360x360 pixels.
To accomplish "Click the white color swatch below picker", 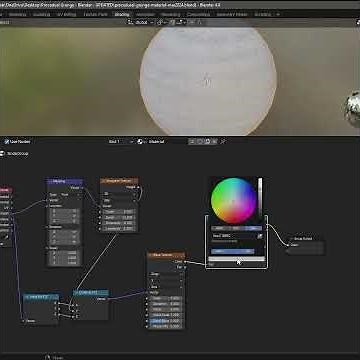I will (x=236, y=259).
